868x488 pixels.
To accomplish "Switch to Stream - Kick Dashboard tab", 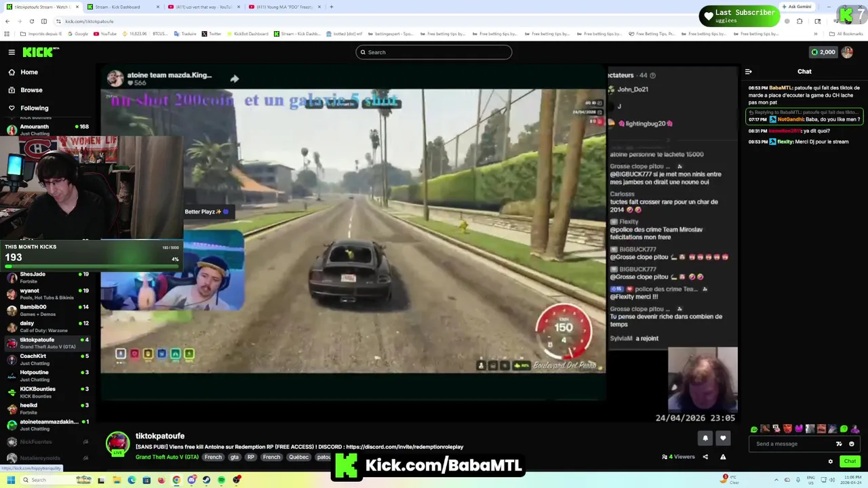I will coord(123,7).
